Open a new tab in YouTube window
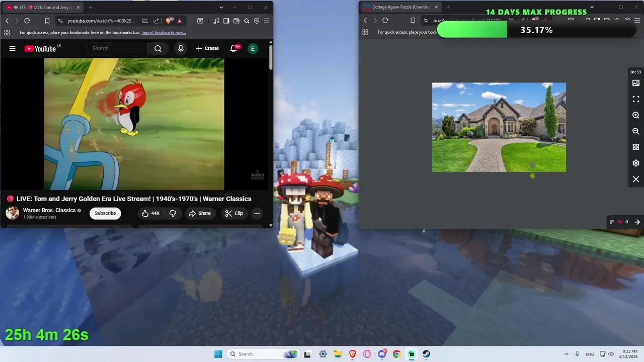This screenshot has height=362, width=644. click(x=91, y=7)
